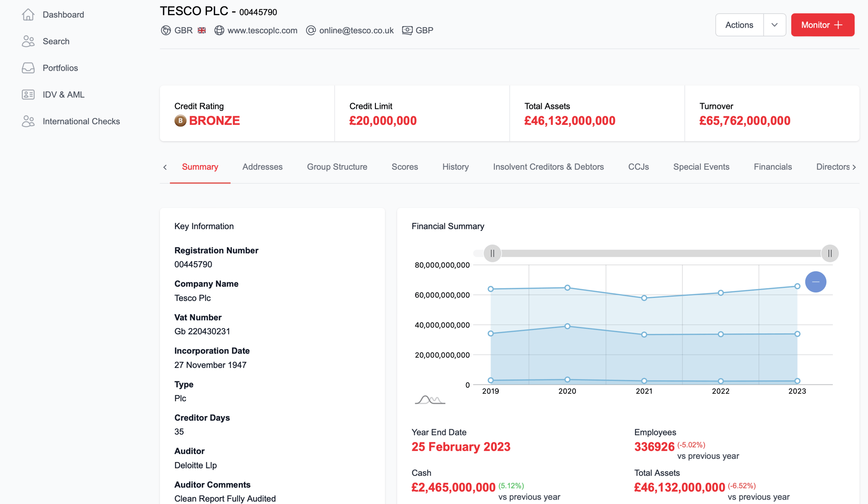Viewport: 868px width, 504px height.
Task: Select the Scores tab
Action: pos(405,167)
